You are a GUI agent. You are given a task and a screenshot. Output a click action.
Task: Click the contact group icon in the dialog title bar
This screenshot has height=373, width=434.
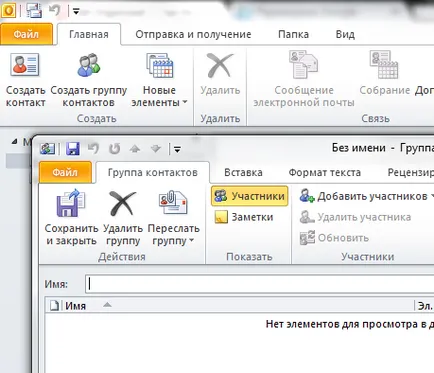[x=47, y=148]
